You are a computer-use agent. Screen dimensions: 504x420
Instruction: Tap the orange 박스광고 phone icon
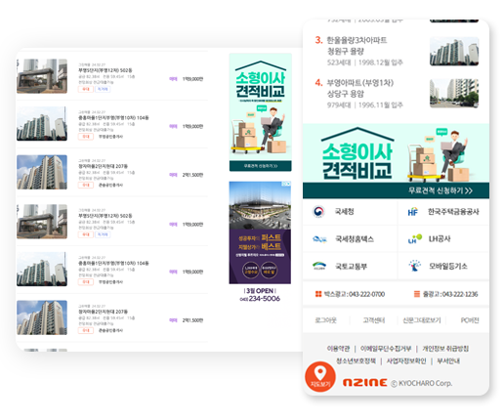click(318, 294)
